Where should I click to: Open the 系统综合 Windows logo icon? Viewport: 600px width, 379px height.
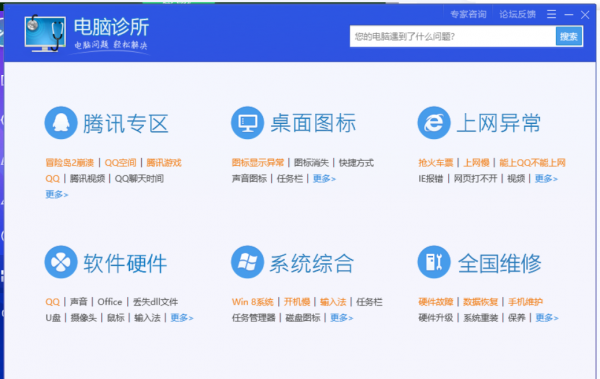point(247,262)
